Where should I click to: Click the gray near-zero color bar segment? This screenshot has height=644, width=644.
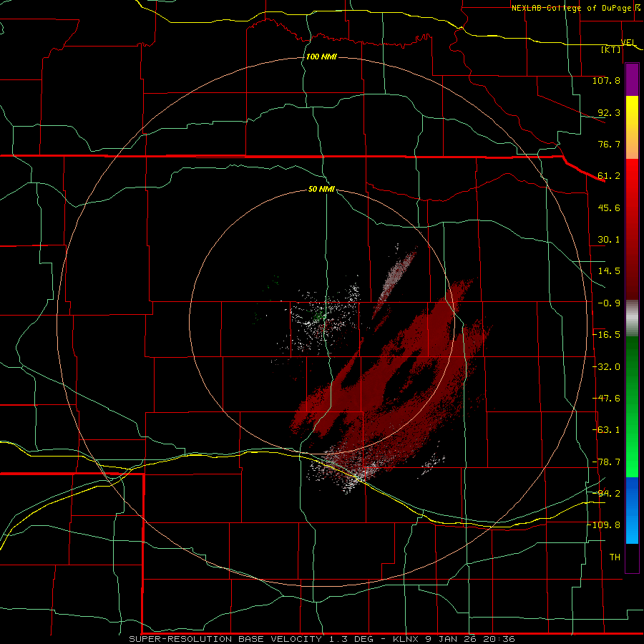[632, 316]
